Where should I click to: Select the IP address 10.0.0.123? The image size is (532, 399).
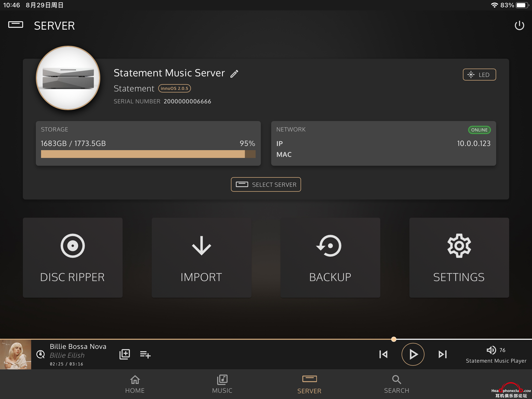pos(474,143)
